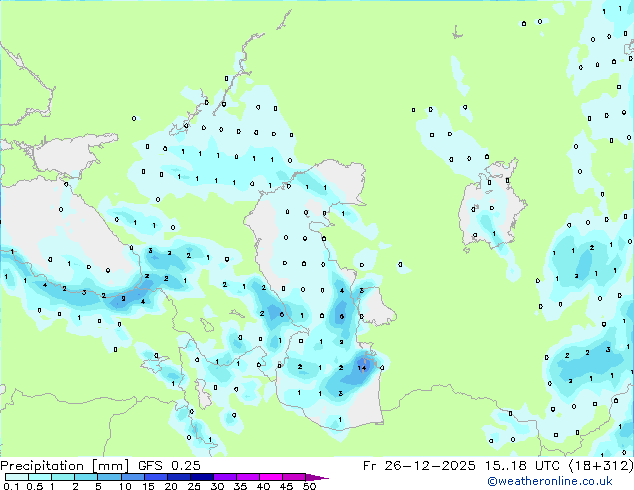Select the 1–2 mm legend swatch

63,477
